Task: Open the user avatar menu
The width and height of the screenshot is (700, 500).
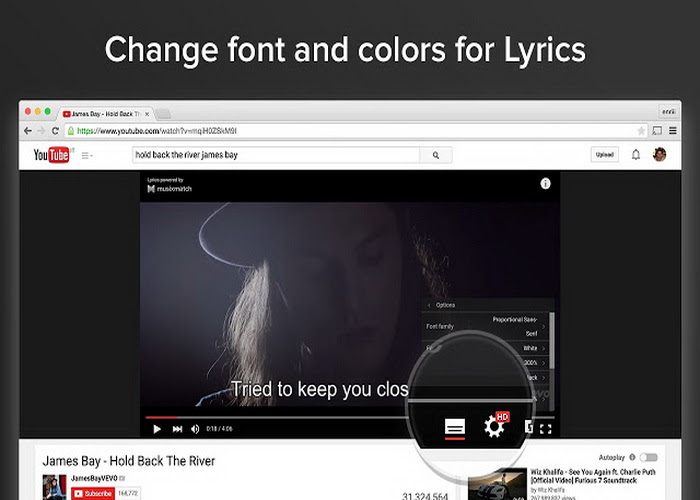Action: pos(659,154)
